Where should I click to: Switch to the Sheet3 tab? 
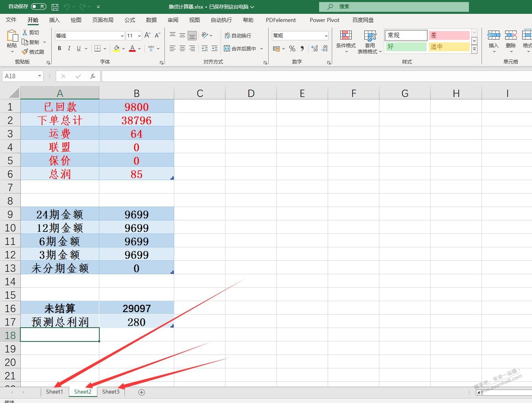[x=111, y=392]
